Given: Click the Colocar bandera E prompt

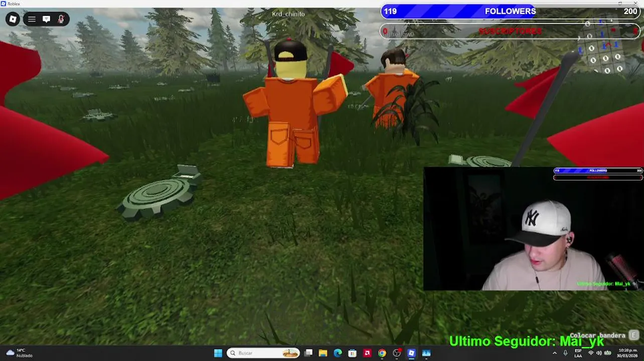Looking at the screenshot, I should coord(604,335).
